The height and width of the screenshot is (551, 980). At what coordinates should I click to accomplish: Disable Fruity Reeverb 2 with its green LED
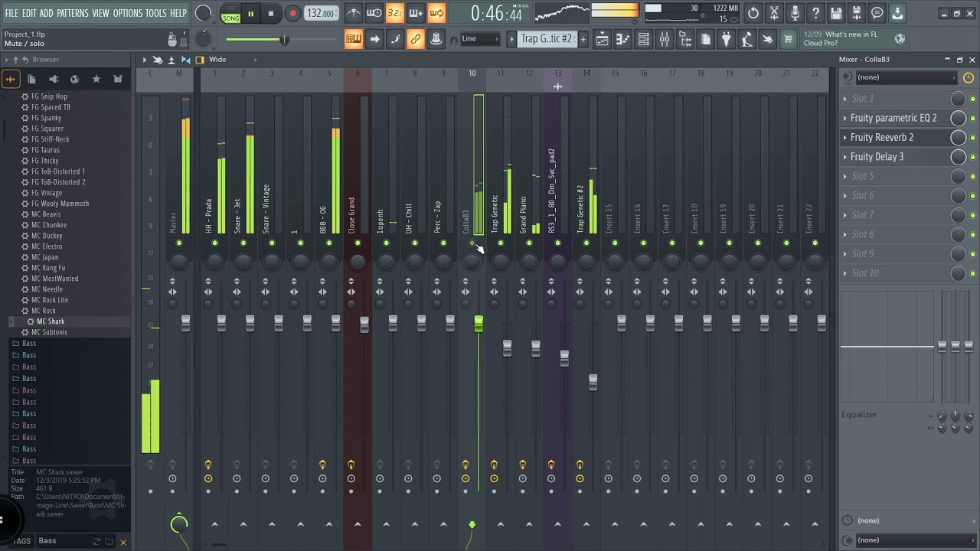[x=973, y=138]
